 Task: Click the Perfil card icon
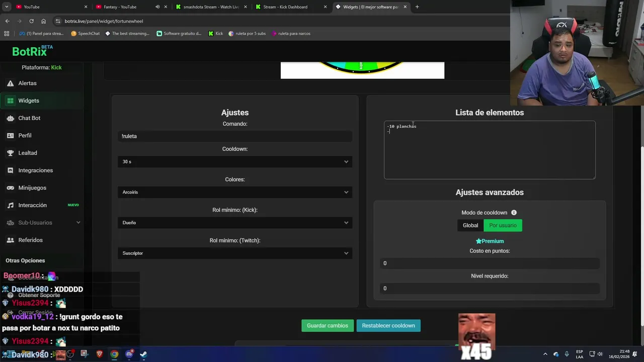(x=10, y=135)
